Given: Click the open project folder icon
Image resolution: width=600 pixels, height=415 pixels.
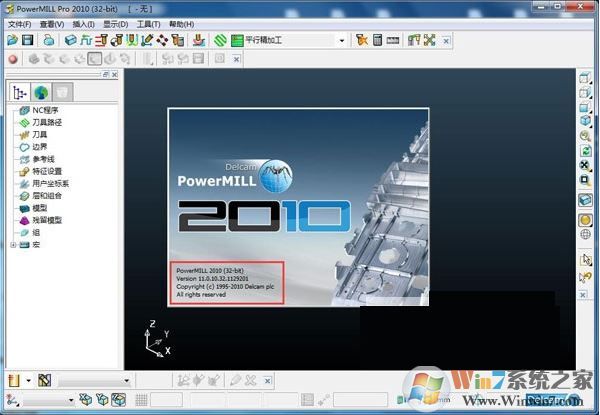Looking at the screenshot, I should (x=12, y=40).
